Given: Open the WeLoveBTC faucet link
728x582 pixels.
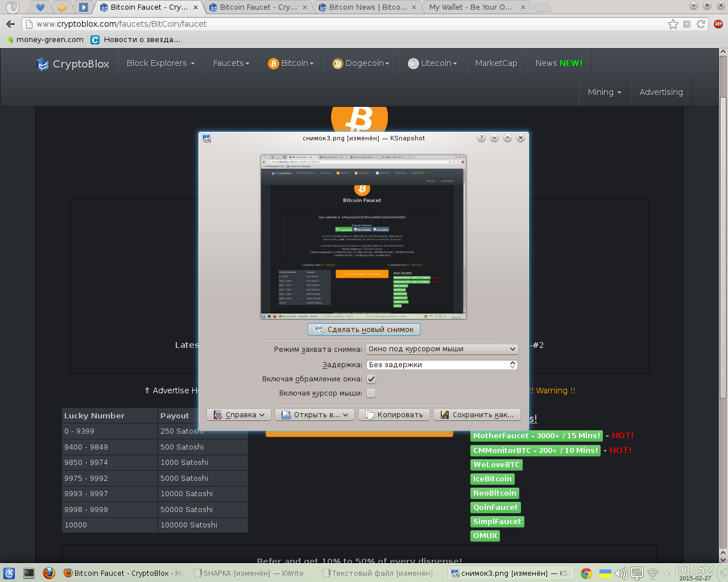Looking at the screenshot, I should (496, 464).
